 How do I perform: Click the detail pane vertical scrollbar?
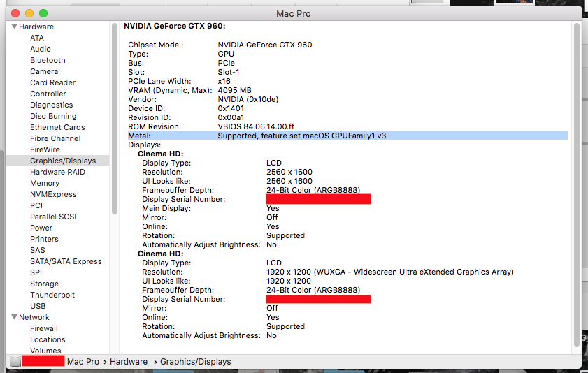click(x=577, y=185)
